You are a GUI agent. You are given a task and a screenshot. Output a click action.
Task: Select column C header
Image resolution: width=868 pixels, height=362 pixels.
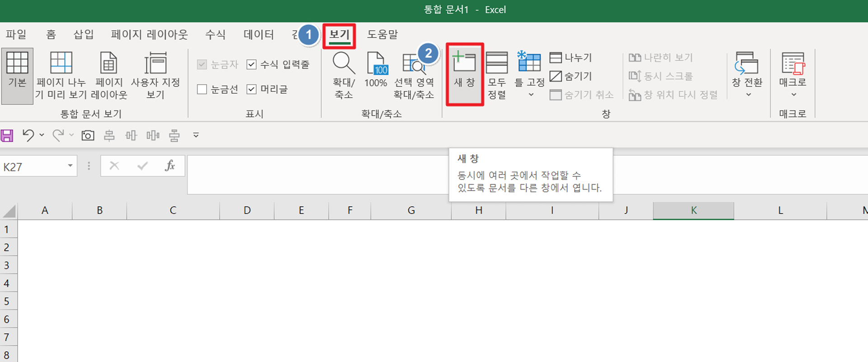coord(173,210)
